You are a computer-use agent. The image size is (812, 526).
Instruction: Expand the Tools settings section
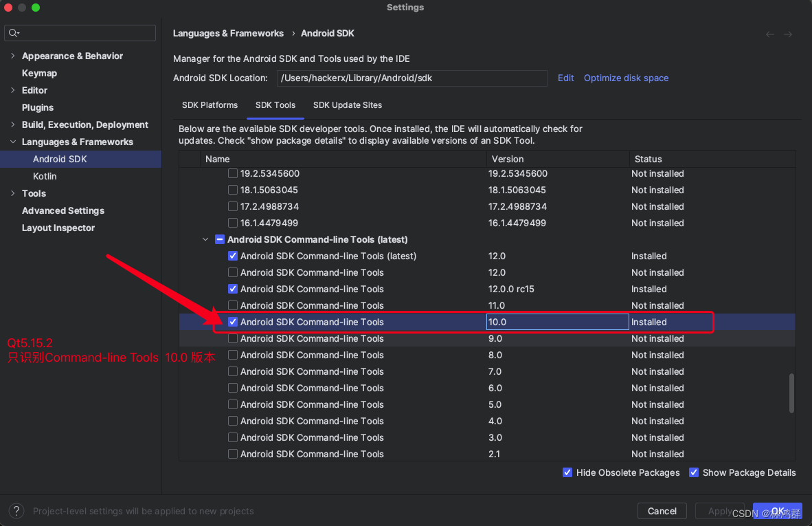pos(13,193)
